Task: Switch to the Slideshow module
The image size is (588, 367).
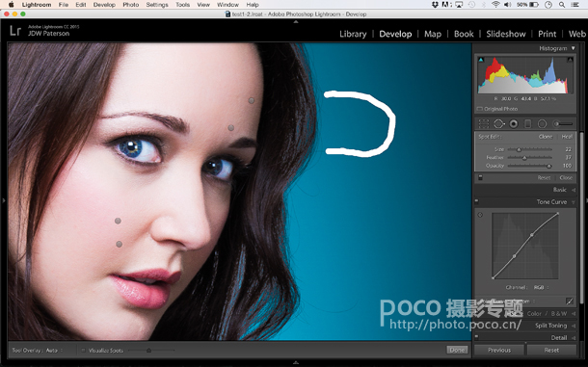Action: coord(506,34)
